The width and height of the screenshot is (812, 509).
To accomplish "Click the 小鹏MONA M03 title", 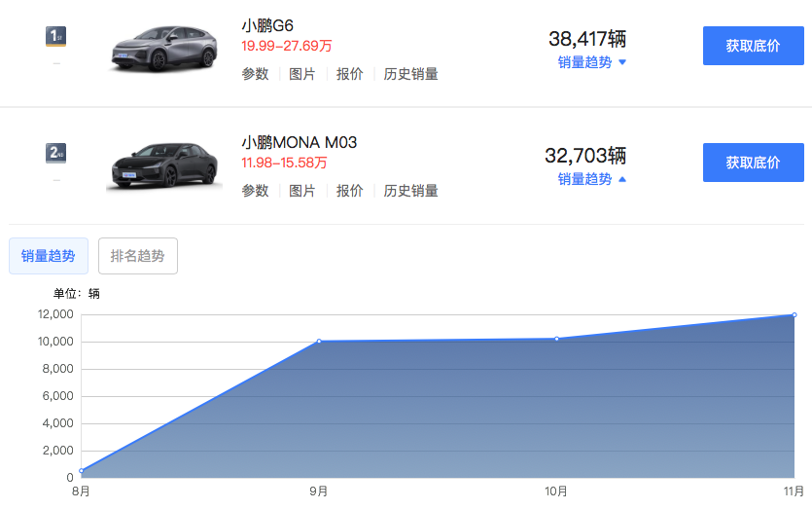I will (x=299, y=142).
